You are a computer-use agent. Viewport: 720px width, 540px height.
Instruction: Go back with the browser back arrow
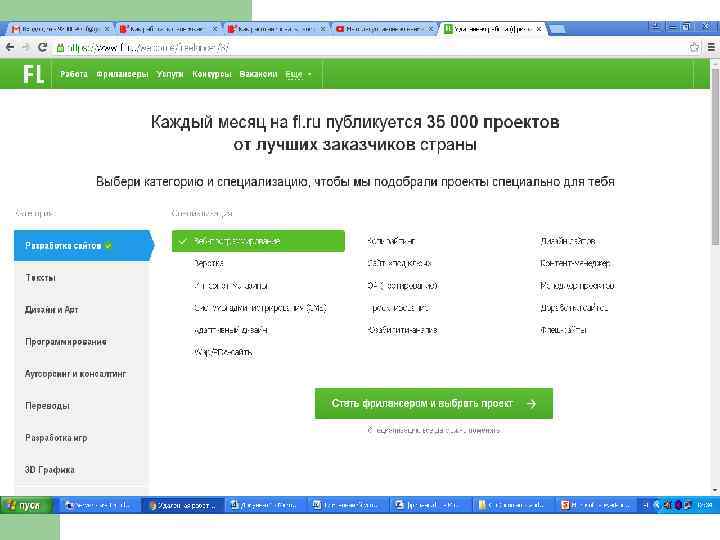pos(10,47)
